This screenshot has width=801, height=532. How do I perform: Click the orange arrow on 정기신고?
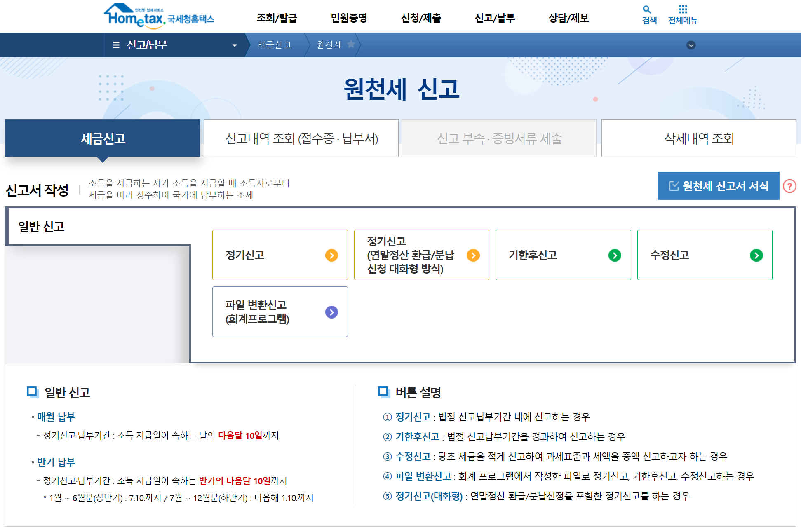(x=331, y=255)
